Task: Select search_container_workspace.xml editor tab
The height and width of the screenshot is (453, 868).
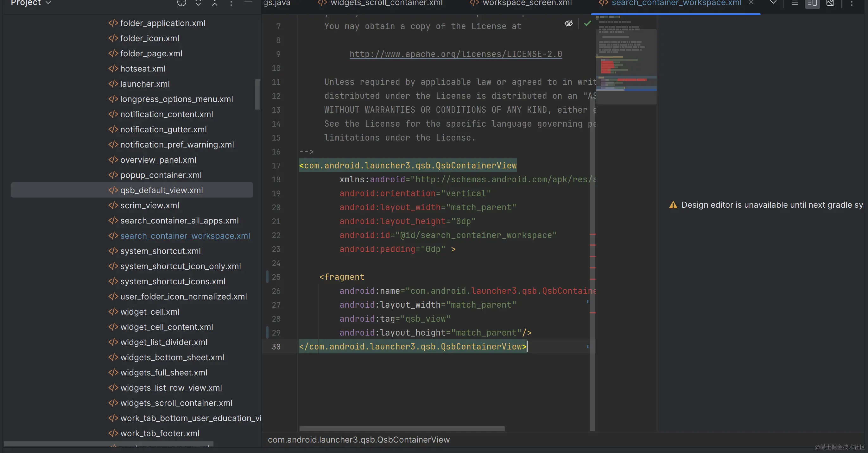Action: 670,3
